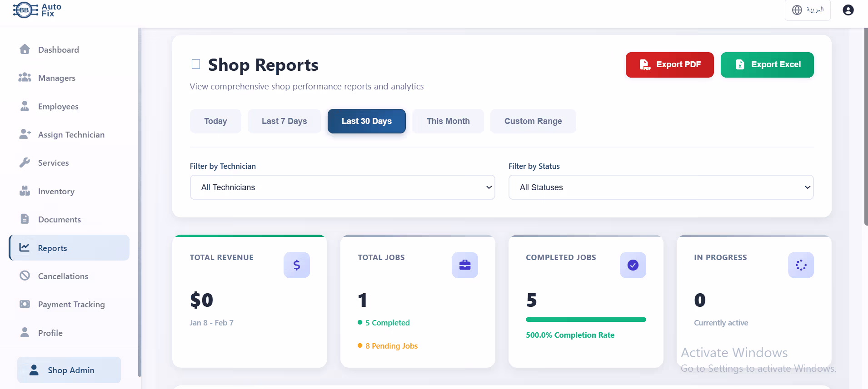Click the checkmark icon on Completed Jobs card
868x389 pixels.
pos(633,265)
